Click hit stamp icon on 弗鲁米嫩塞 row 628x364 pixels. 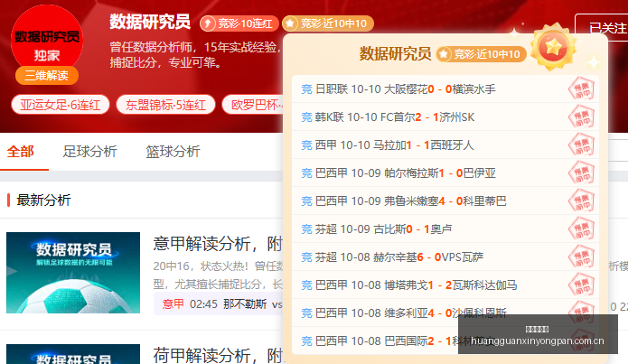pyautogui.click(x=581, y=201)
